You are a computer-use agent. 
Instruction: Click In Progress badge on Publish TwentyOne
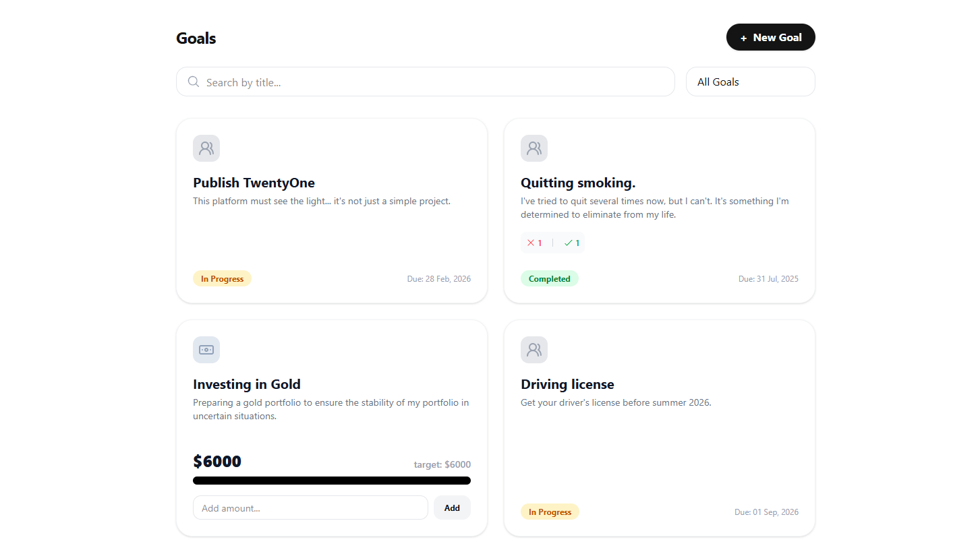pos(222,279)
